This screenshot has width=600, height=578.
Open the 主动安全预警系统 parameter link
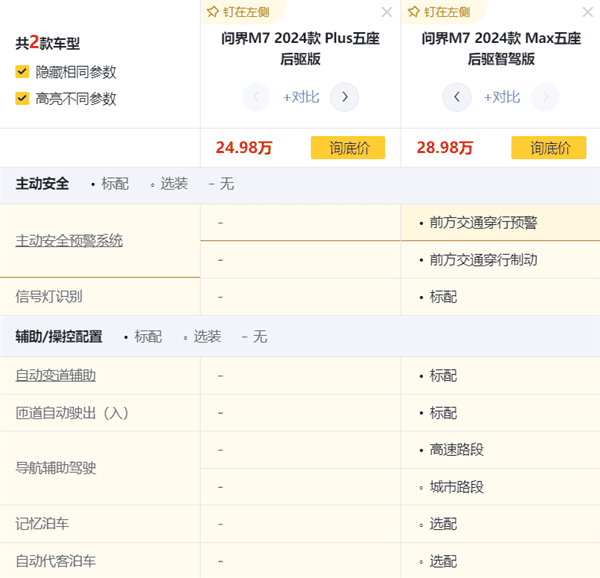point(69,241)
